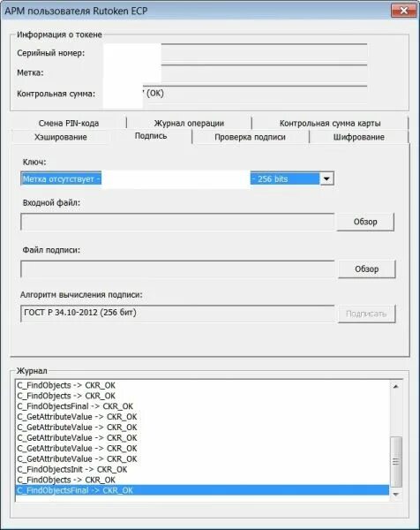Viewport: 420px width, 530px height.
Task: Open the Проверка подписи tab
Action: click(251, 137)
